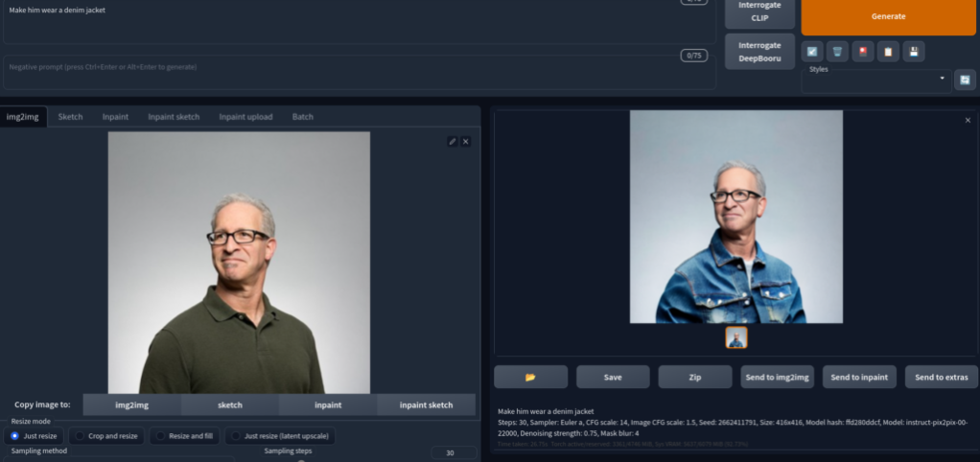Refresh the Styles list
This screenshot has height=462, width=980.
pyautogui.click(x=966, y=81)
